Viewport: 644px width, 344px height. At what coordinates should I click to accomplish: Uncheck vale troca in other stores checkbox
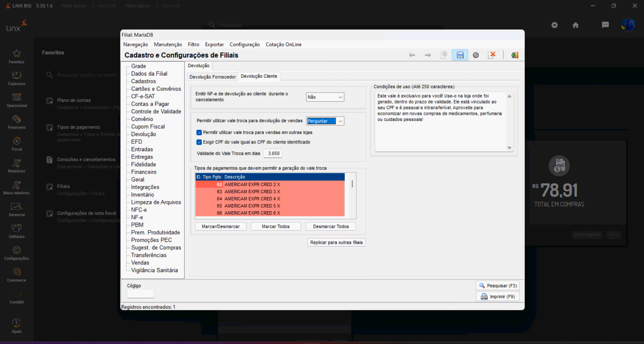pos(199,132)
